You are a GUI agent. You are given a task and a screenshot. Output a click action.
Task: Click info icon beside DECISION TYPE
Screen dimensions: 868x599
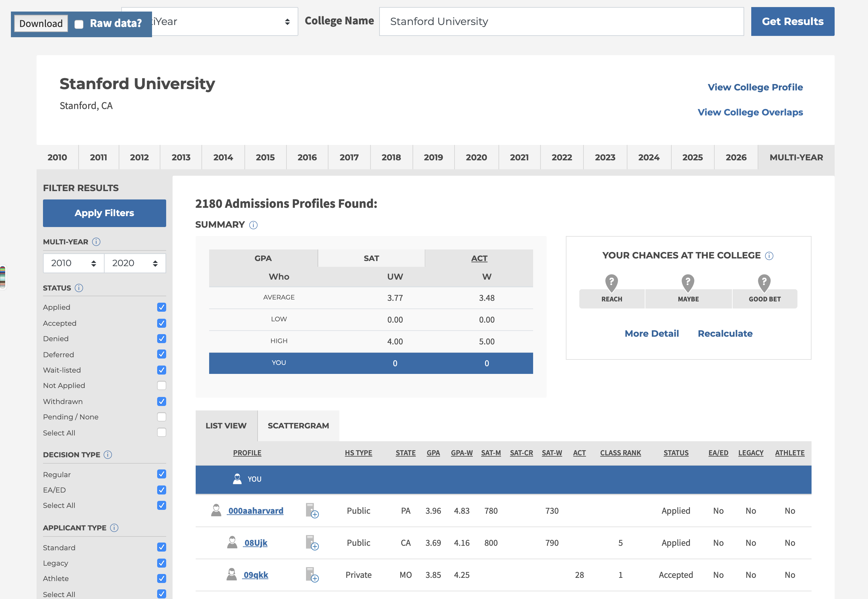point(108,454)
